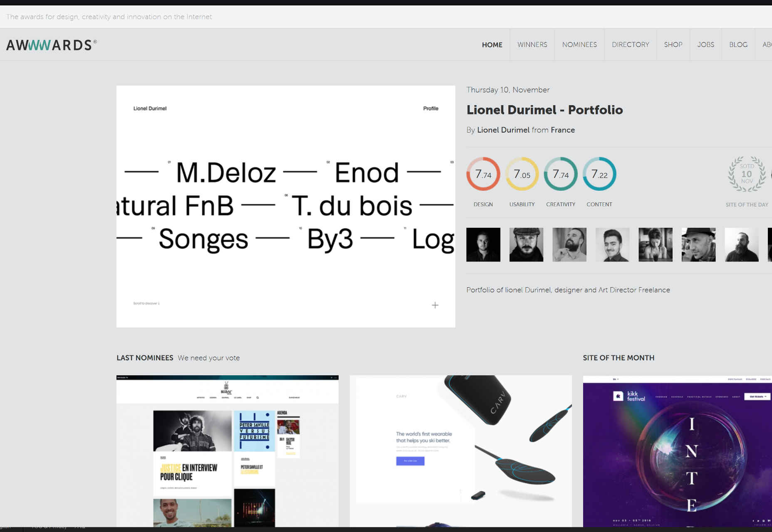Open the seventh jury avatar with long beard
The image size is (772, 532).
pos(742,244)
